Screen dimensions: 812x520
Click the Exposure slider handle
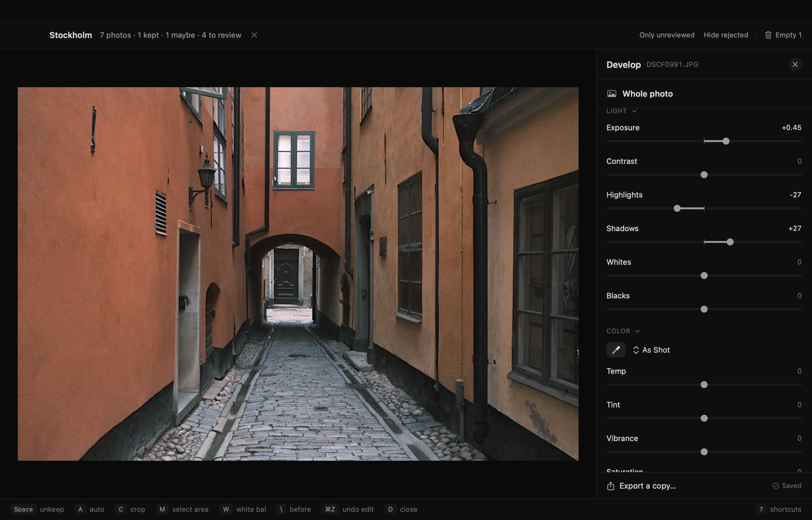tap(726, 141)
